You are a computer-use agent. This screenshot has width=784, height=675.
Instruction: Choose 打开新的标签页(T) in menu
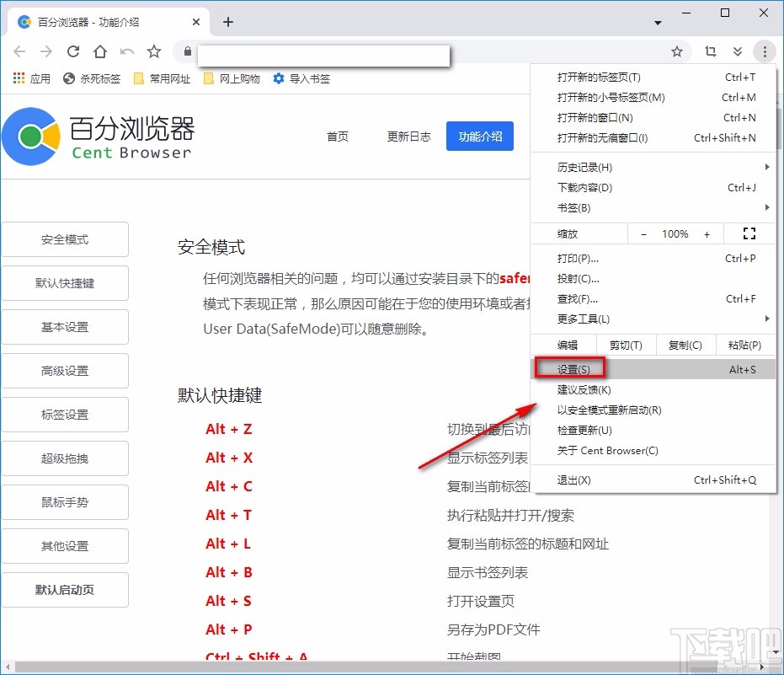[x=653, y=77]
